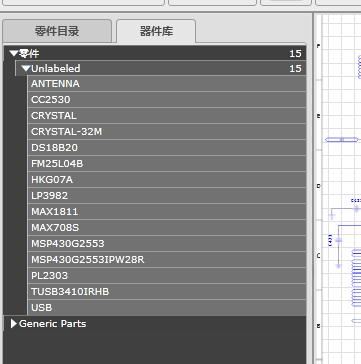The image size is (361, 364).
Task: Switch to the 零件目录 tab
Action: [x=57, y=31]
